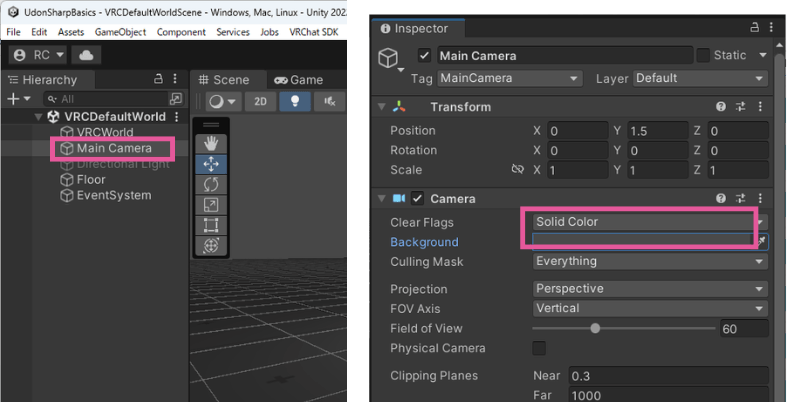Open Transform component presets
800x402 pixels.
click(740, 106)
